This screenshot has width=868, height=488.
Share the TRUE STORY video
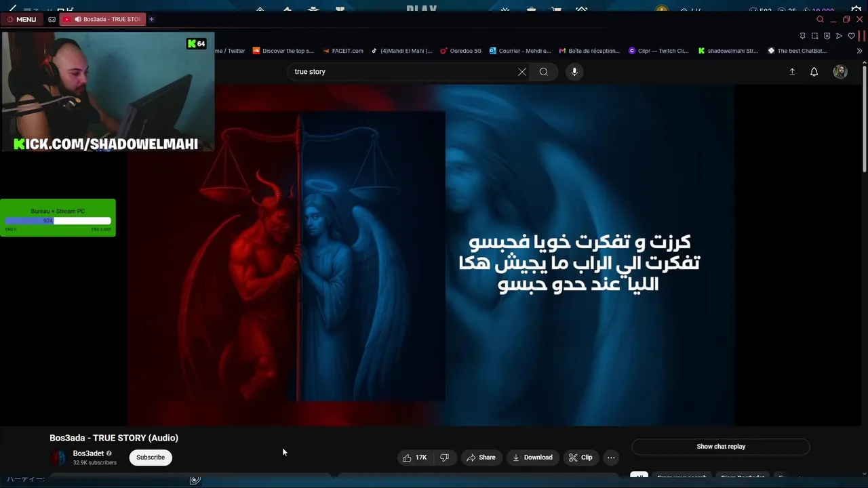[x=481, y=457]
